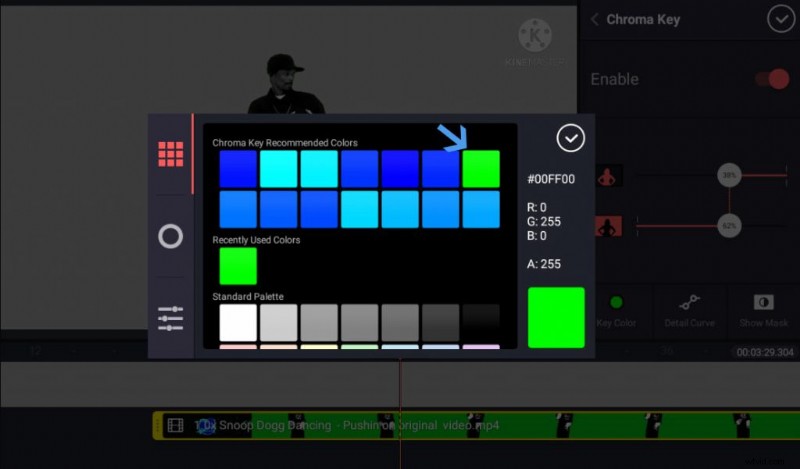
Task: Open the RGB sliders tab
Action: [171, 318]
